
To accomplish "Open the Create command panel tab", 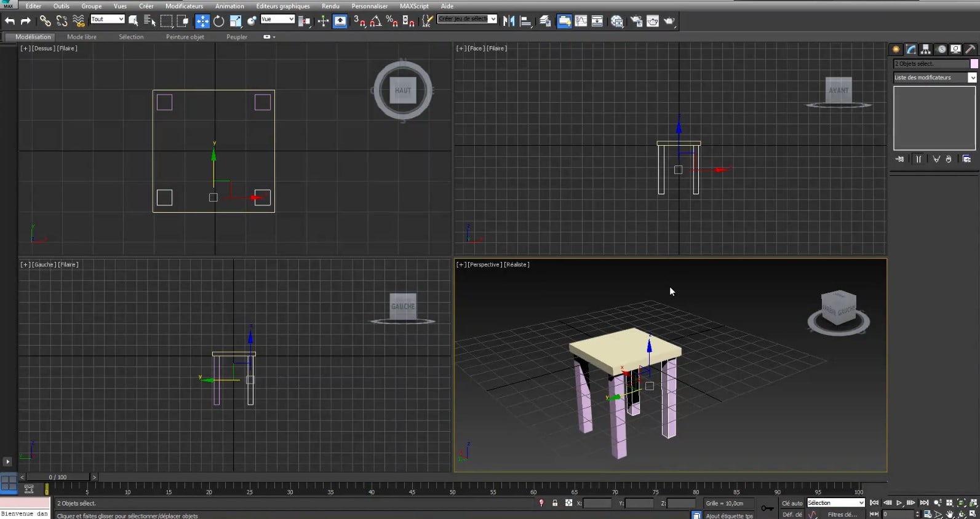I will 896,49.
